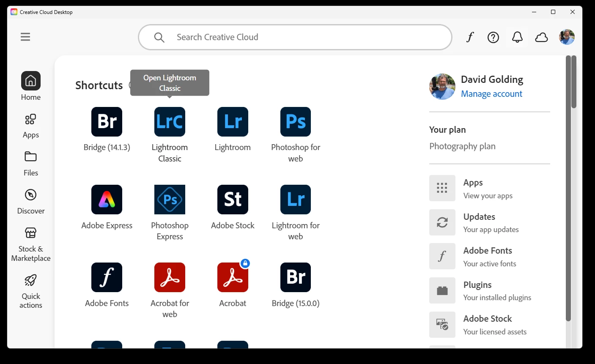595x364 pixels.
Task: Open the Photoshop Express shortcut
Action: pyautogui.click(x=170, y=200)
